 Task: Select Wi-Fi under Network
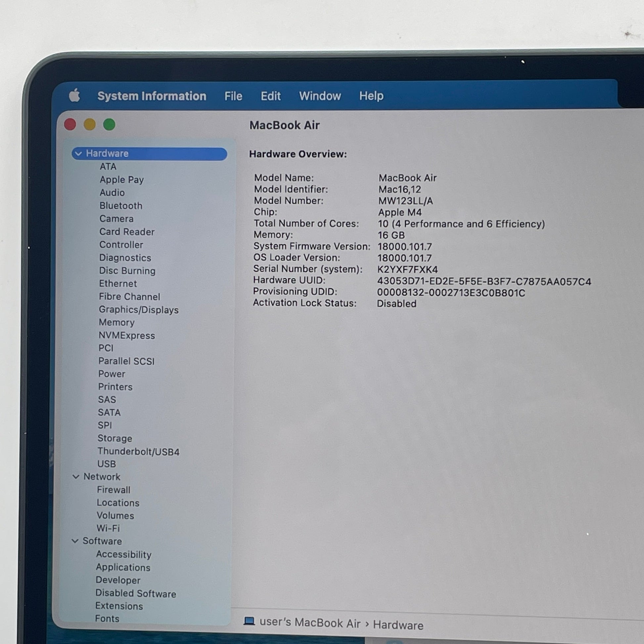point(108,528)
